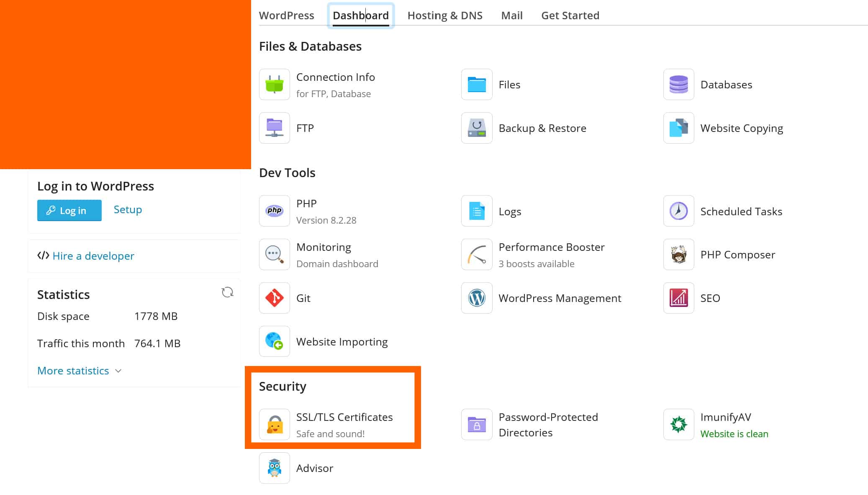The width and height of the screenshot is (868, 495).
Task: Click the WordPress Management label
Action: (560, 298)
